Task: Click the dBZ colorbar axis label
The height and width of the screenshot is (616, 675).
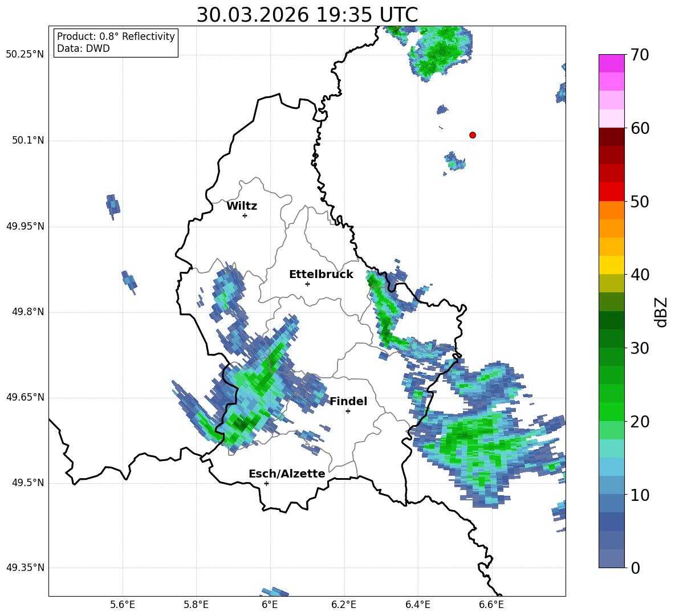Action: click(x=662, y=312)
